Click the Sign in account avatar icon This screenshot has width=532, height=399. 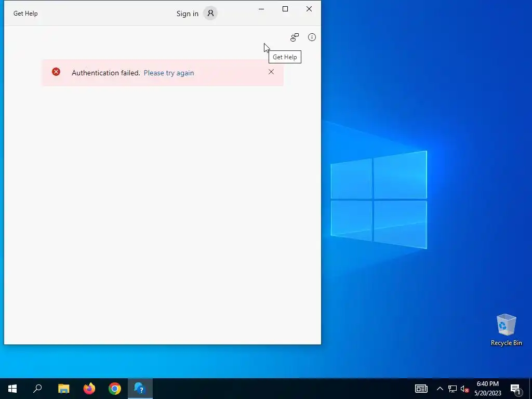[210, 13]
